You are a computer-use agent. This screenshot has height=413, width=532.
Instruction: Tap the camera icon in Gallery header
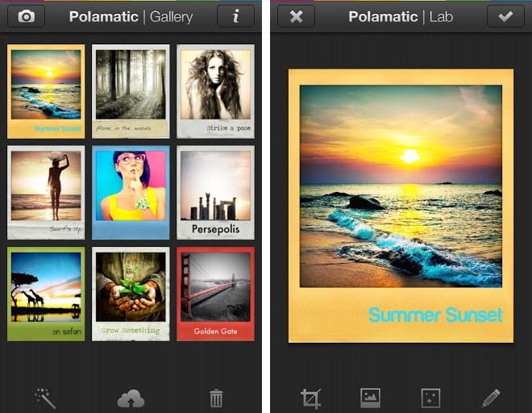[x=26, y=16]
